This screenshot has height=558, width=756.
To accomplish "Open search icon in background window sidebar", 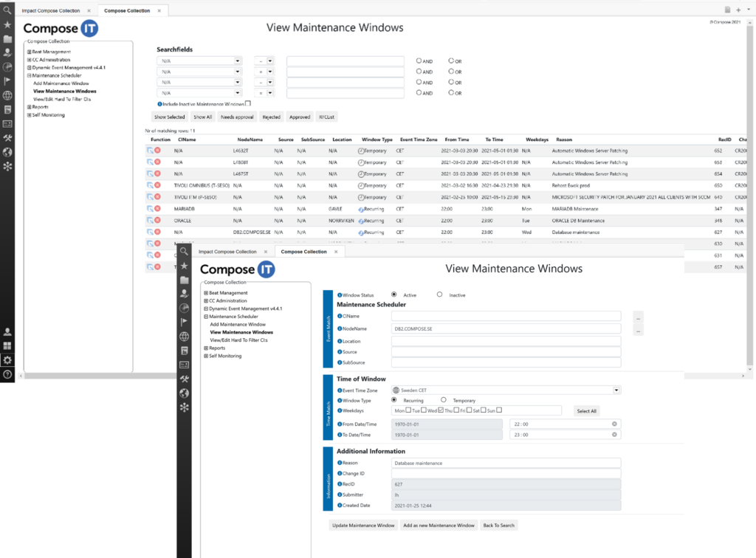I will 7,10.
